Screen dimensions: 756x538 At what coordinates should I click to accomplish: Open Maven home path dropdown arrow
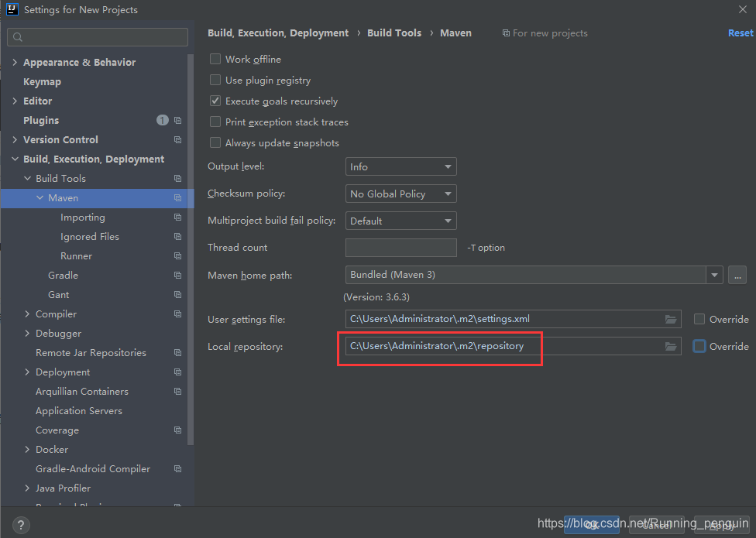[x=714, y=275]
